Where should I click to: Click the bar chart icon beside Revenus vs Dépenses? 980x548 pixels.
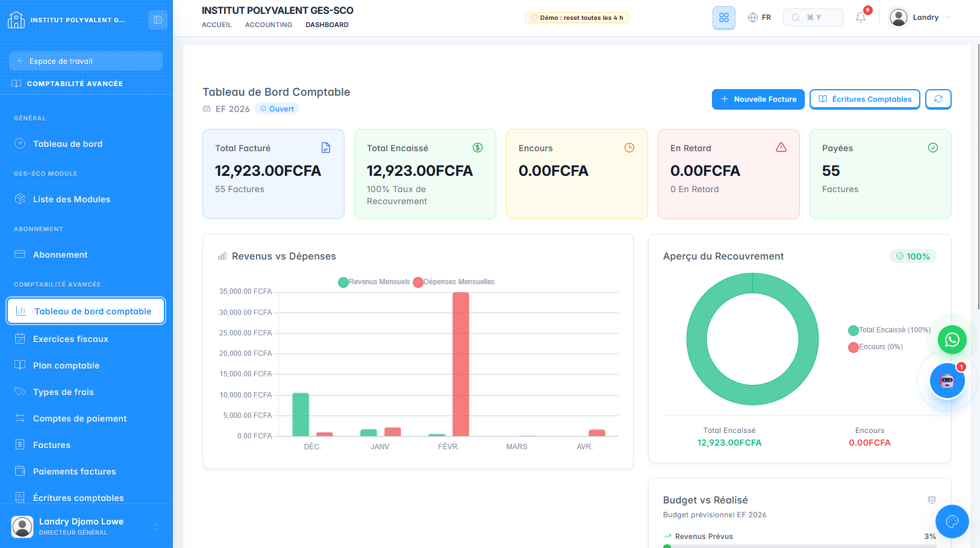point(222,257)
